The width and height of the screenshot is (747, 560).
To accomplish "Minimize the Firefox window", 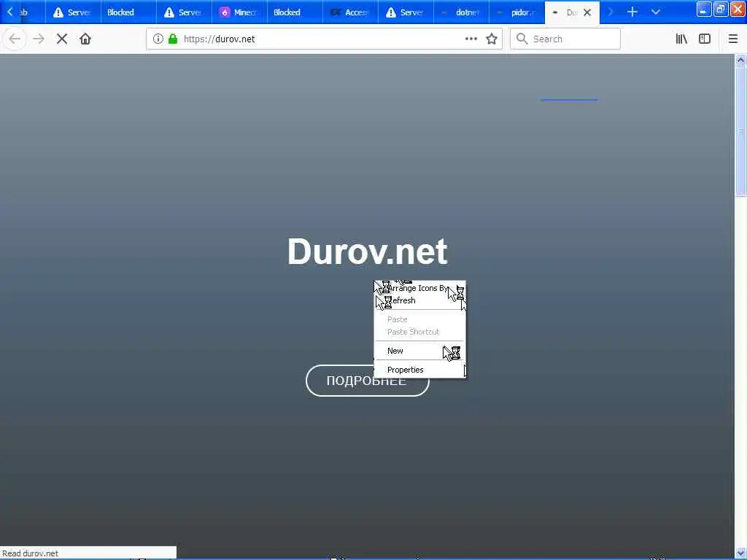I will point(704,9).
